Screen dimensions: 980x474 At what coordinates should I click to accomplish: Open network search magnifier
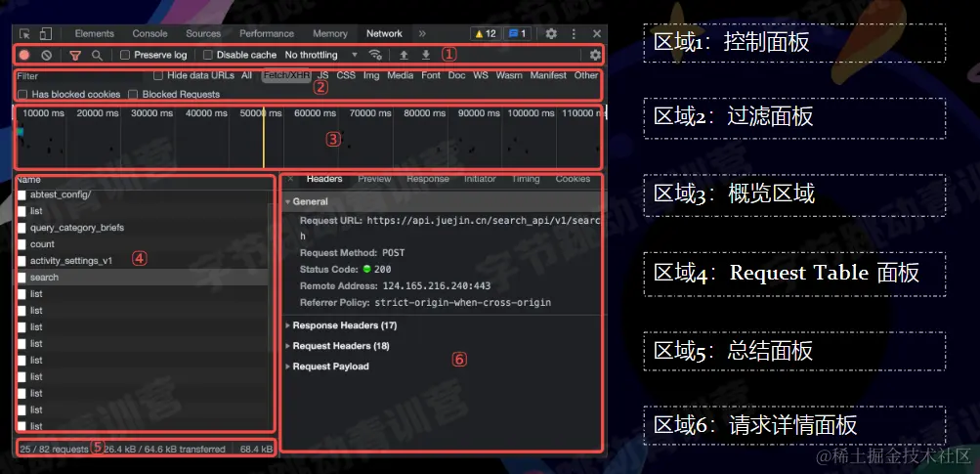coord(97,55)
